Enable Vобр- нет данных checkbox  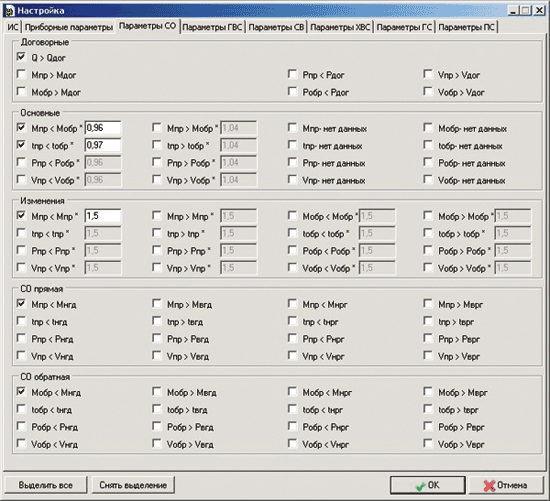428,180
